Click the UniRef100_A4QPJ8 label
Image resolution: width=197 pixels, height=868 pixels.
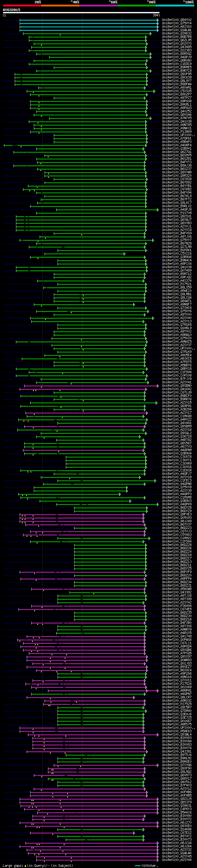(177, 210)
